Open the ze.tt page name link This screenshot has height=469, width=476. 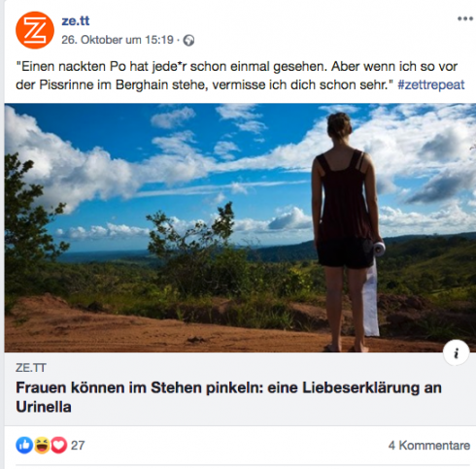75,21
